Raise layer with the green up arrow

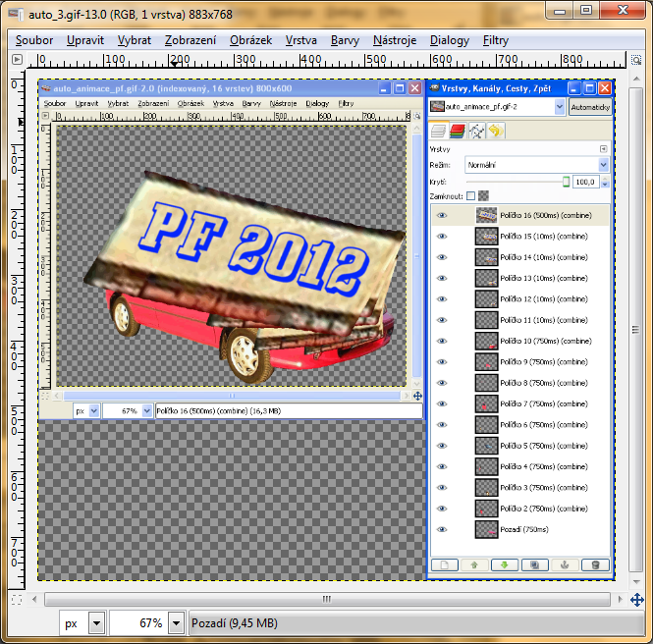point(474,564)
